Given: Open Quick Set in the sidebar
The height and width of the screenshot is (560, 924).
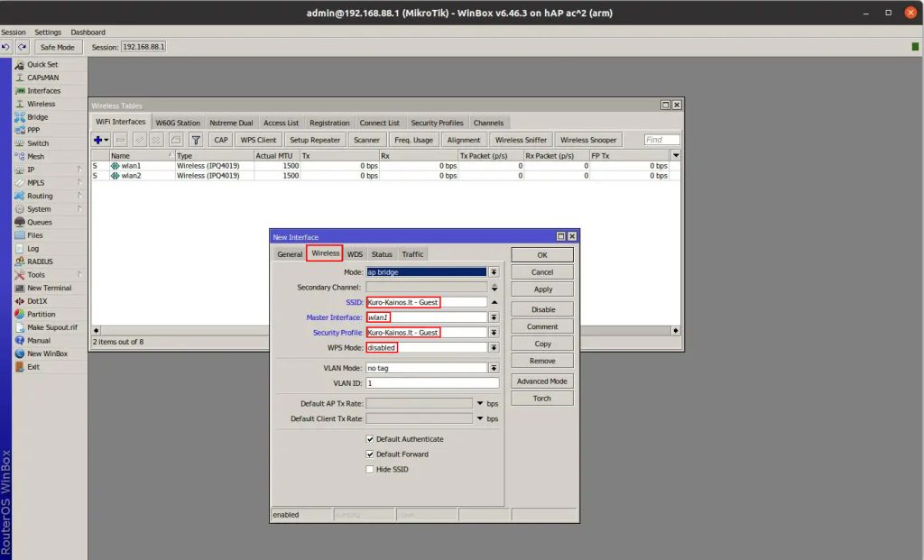Looking at the screenshot, I should (42, 64).
